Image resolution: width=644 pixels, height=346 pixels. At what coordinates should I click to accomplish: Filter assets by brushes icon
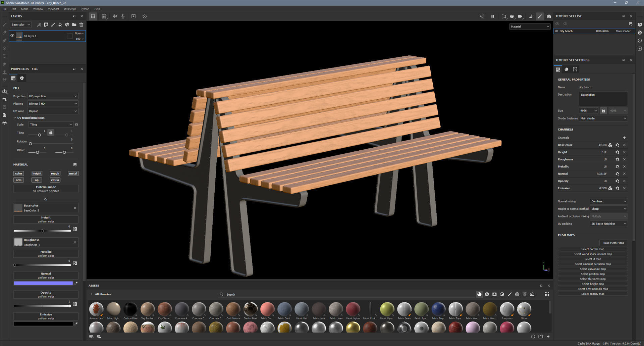point(509,294)
